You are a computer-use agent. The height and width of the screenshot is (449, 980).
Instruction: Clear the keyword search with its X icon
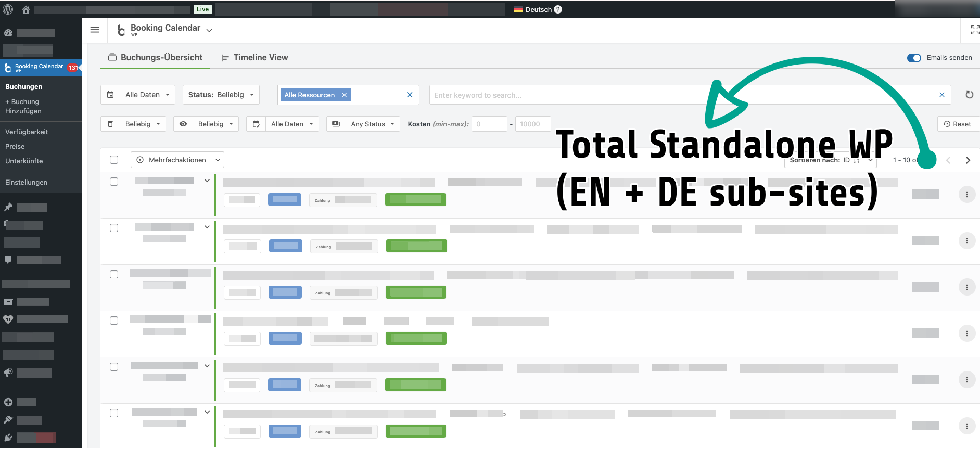coord(941,95)
